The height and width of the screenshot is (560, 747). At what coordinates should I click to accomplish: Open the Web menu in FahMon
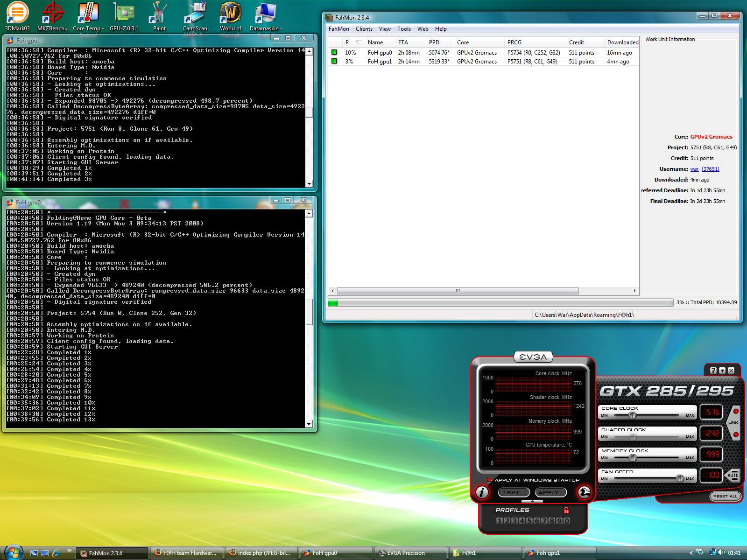pyautogui.click(x=423, y=29)
